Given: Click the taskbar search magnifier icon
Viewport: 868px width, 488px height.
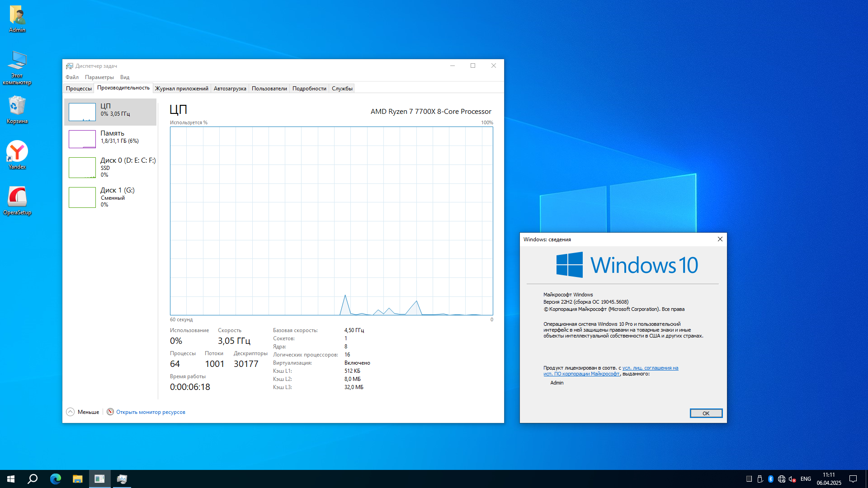Looking at the screenshot, I should click(33, 479).
